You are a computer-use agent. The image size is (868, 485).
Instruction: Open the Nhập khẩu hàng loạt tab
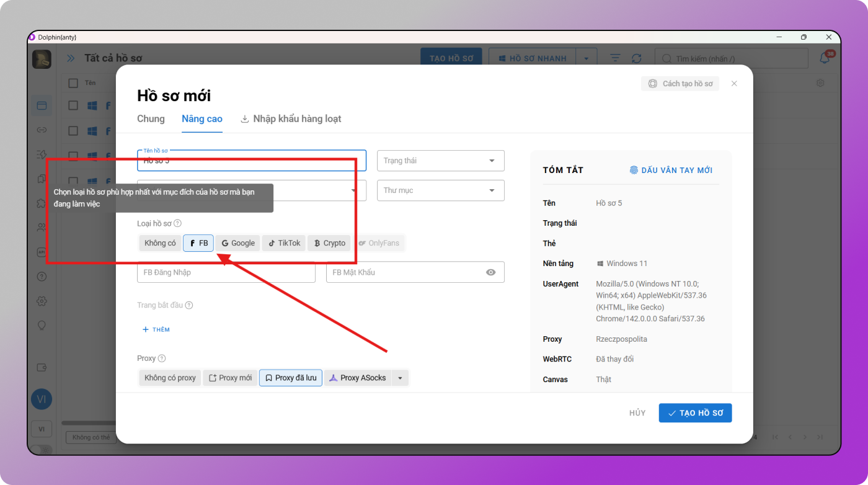pyautogui.click(x=291, y=118)
